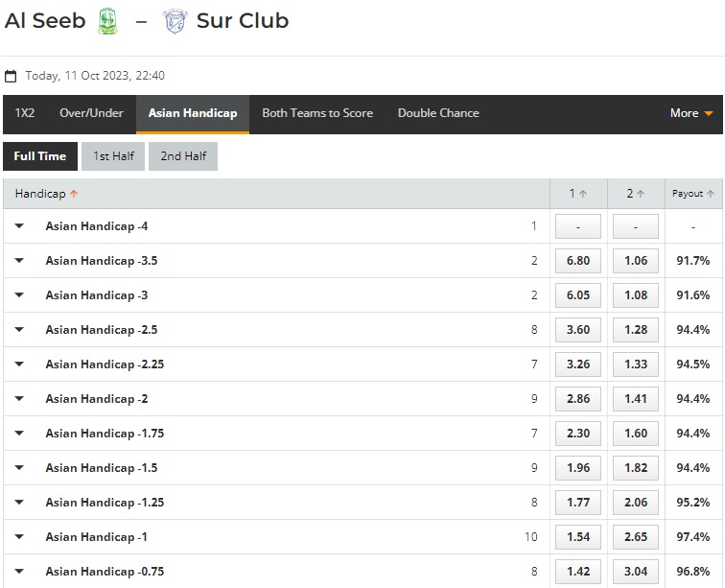The image size is (725, 588).
Task: Click odds 1.60 for handicap -1.75
Action: 636,434
